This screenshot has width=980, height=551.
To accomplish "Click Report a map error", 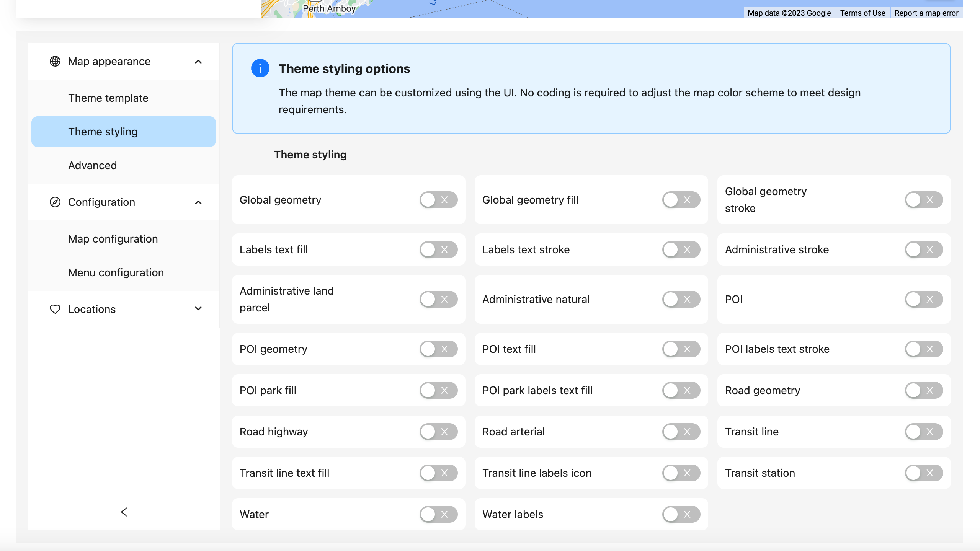I will pos(926,13).
